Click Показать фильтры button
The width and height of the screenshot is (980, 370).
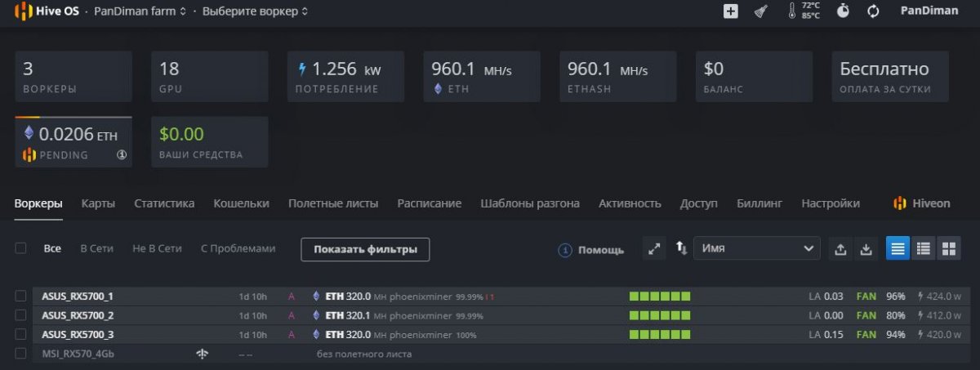point(365,249)
